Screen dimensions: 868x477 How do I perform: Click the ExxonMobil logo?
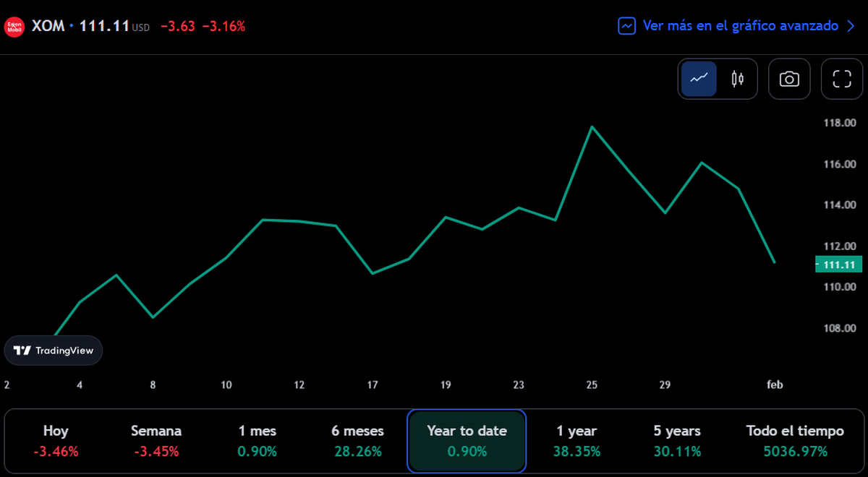pyautogui.click(x=14, y=25)
